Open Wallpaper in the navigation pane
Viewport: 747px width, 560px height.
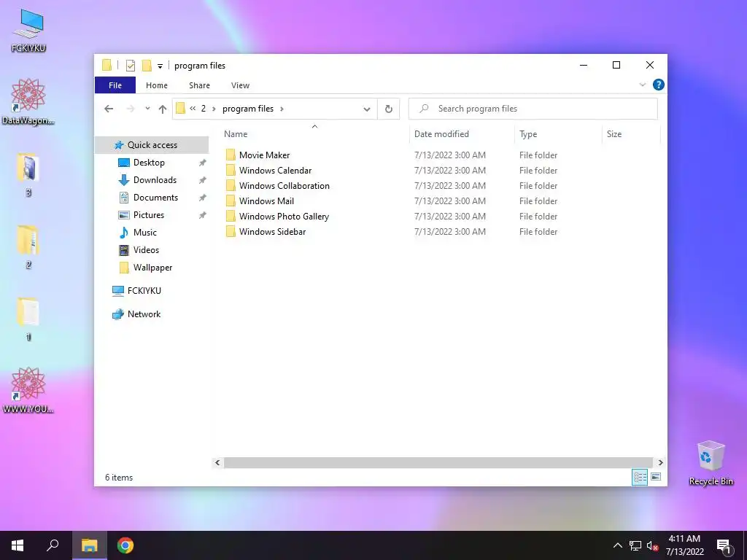tap(152, 268)
